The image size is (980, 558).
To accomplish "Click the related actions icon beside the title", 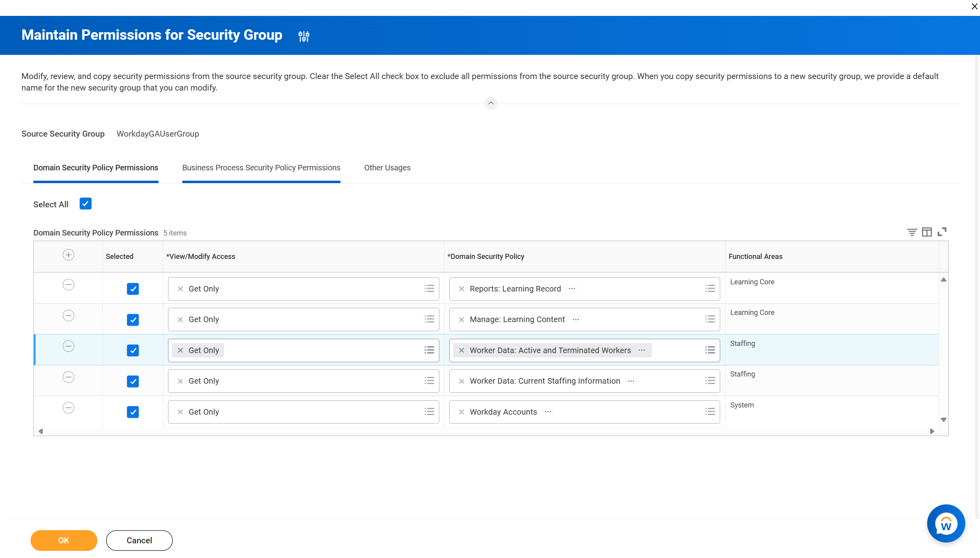I will point(303,36).
